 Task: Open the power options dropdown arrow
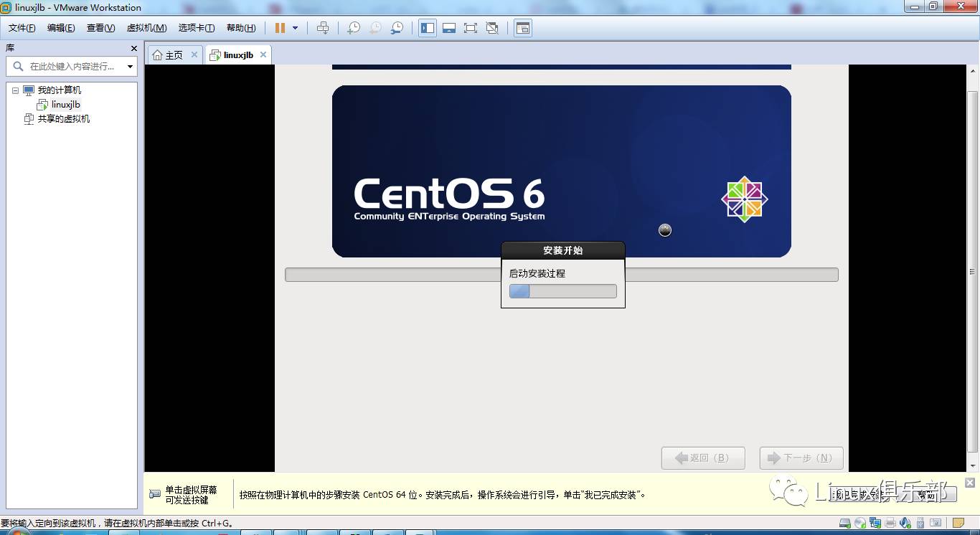point(295,28)
